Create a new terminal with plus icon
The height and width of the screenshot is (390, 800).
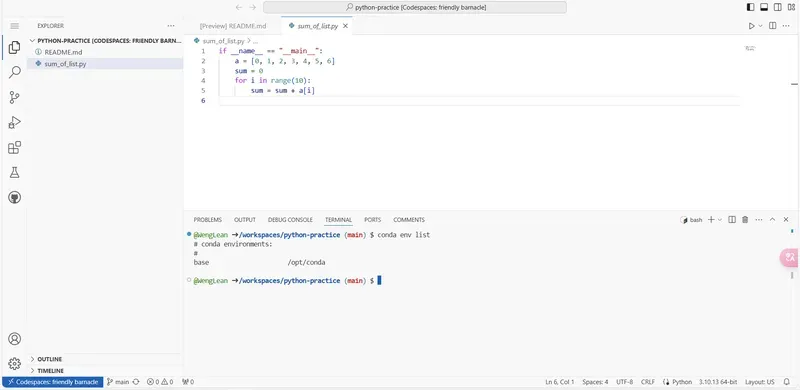point(711,220)
